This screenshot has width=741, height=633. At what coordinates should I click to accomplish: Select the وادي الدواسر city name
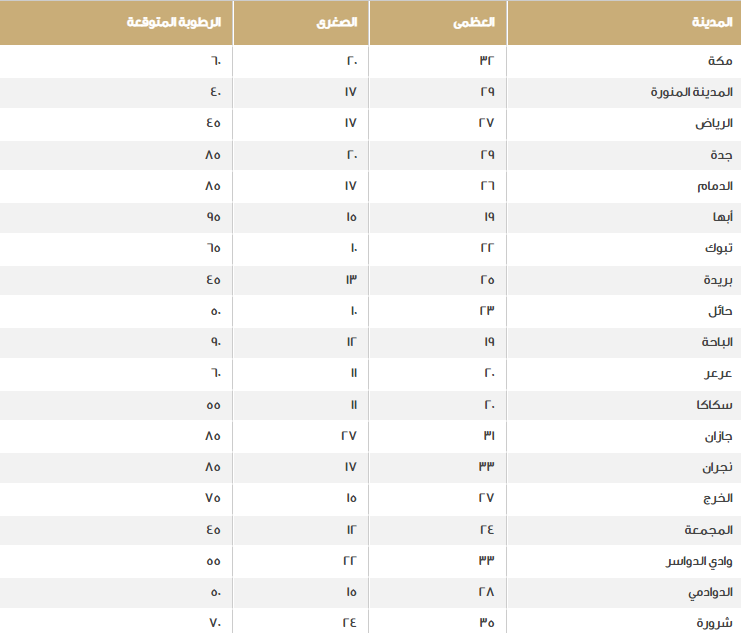point(699,561)
